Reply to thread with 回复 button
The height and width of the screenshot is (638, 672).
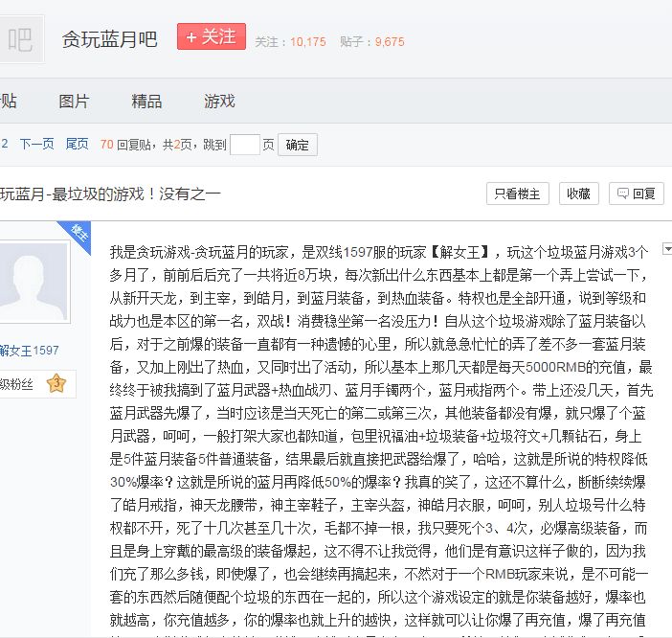(x=636, y=194)
